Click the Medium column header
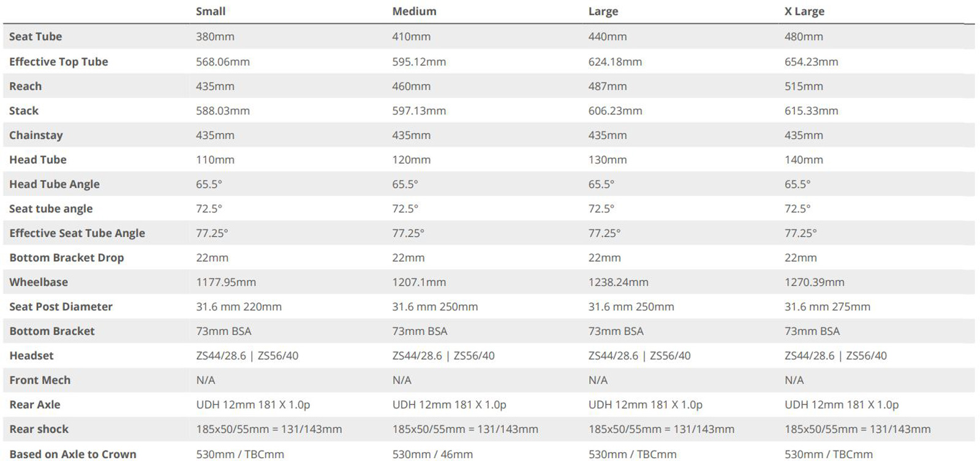 pyautogui.click(x=414, y=12)
